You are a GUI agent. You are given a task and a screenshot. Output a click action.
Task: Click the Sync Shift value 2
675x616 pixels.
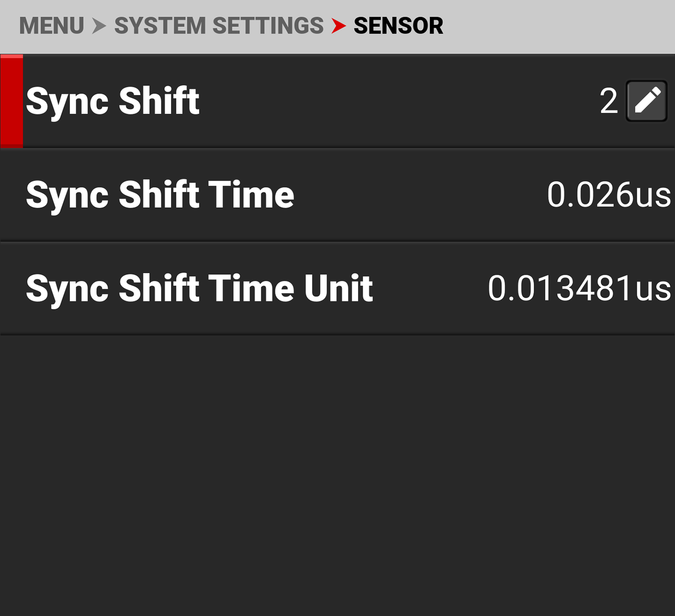[609, 101]
